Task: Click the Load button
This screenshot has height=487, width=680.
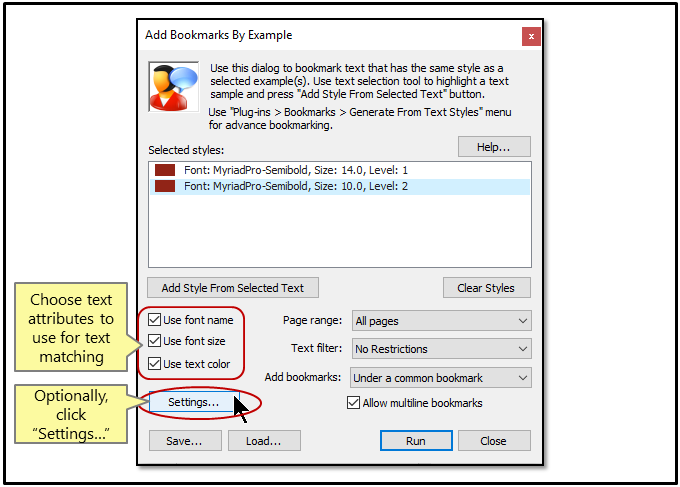Action: tap(264, 441)
